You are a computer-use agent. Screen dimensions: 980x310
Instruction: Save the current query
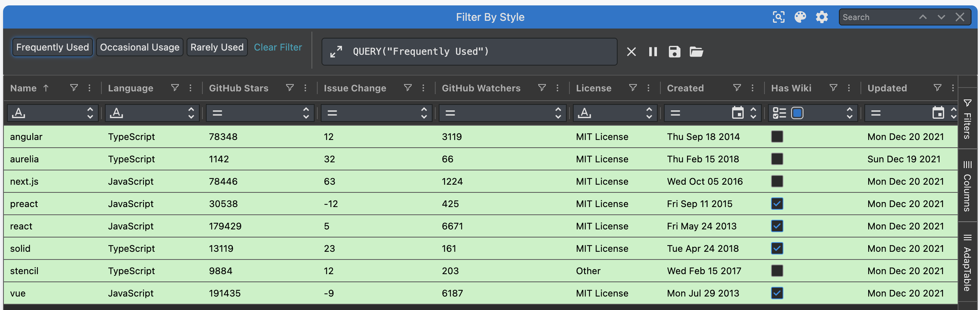coord(674,52)
